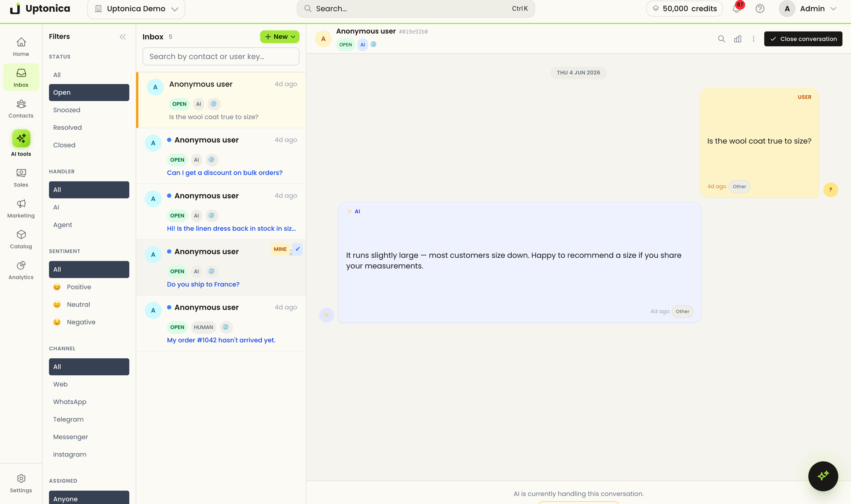Screen dimensions: 851x504
Task: Open the notifications bell
Action: coord(737,9)
